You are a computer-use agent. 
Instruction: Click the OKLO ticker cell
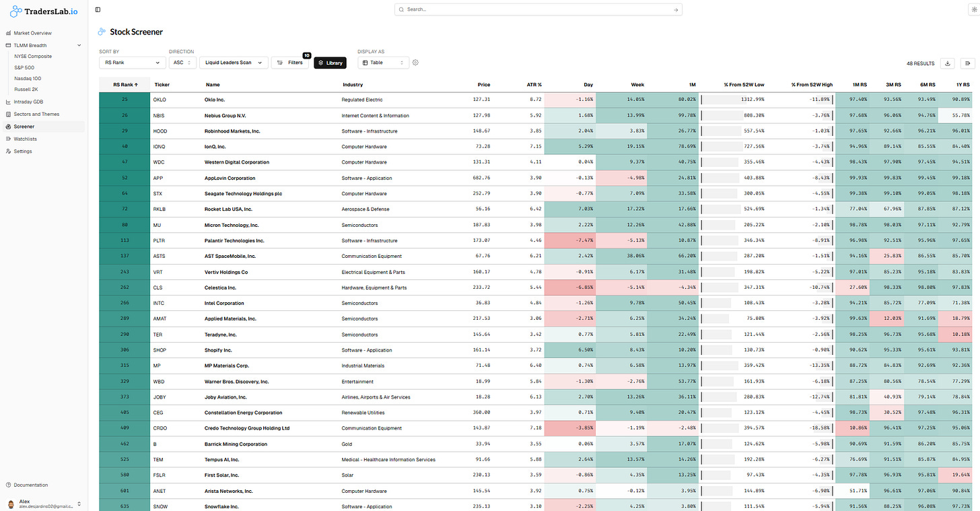click(160, 100)
